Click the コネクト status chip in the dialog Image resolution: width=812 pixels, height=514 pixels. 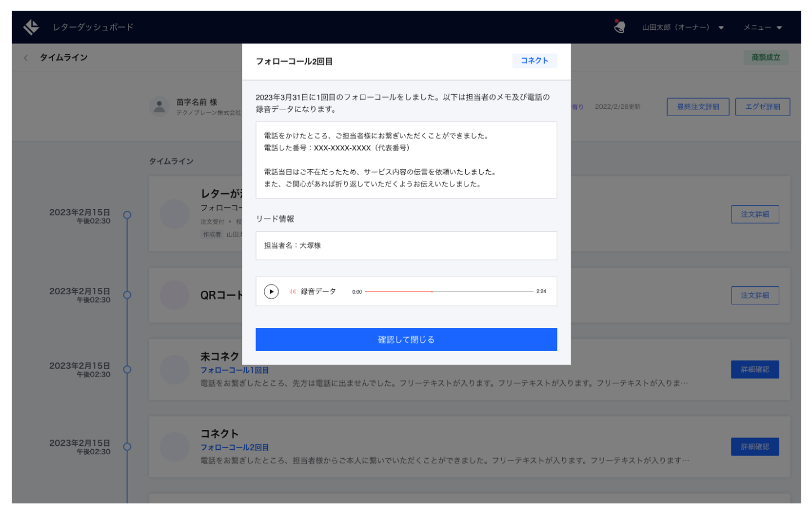534,60
